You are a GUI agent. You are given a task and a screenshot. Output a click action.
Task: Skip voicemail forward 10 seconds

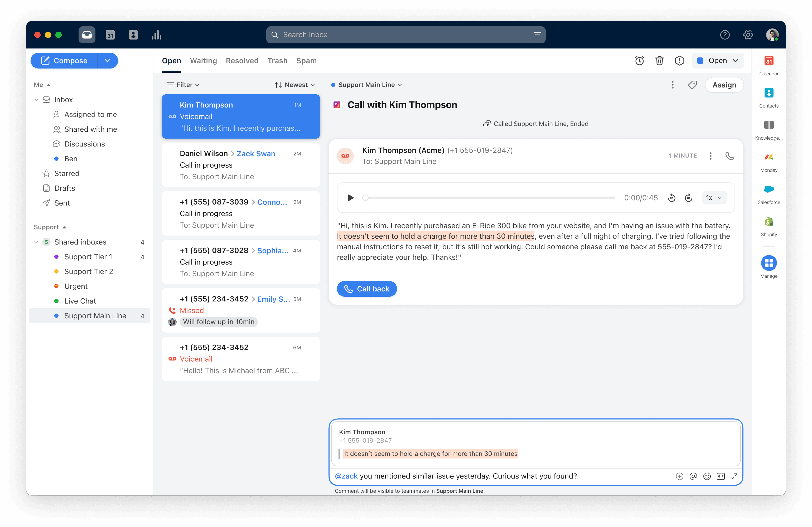click(688, 198)
